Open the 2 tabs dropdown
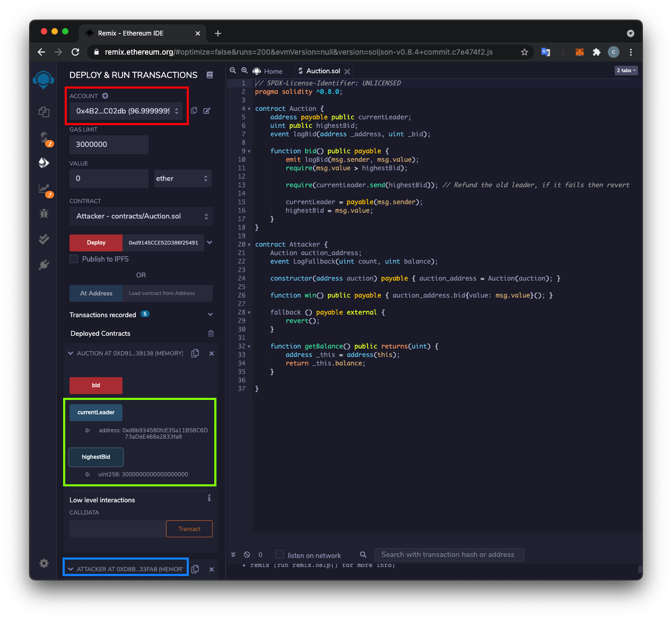Viewport: 672px width, 619px height. pos(626,71)
